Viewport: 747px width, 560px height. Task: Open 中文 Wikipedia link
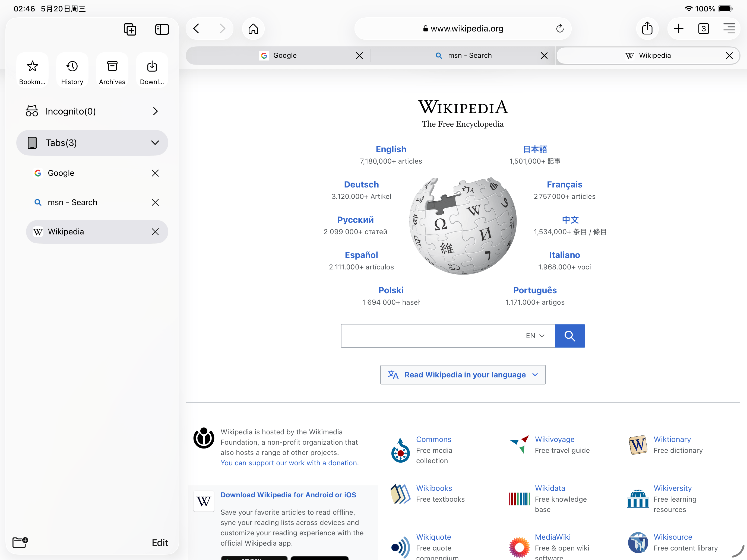pyautogui.click(x=570, y=220)
